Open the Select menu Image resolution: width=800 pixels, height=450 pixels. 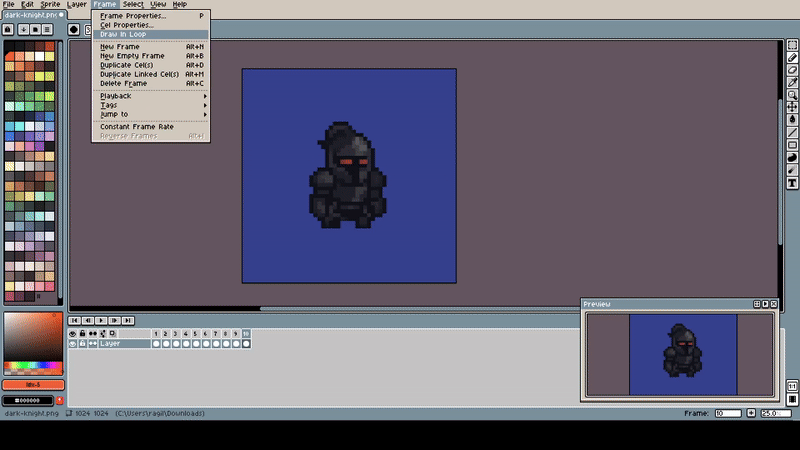click(133, 4)
